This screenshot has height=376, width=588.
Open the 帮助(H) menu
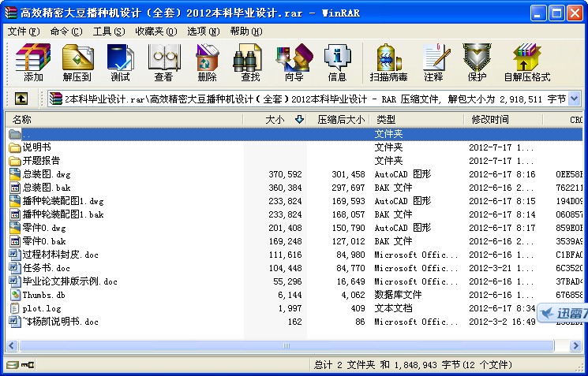point(246,32)
